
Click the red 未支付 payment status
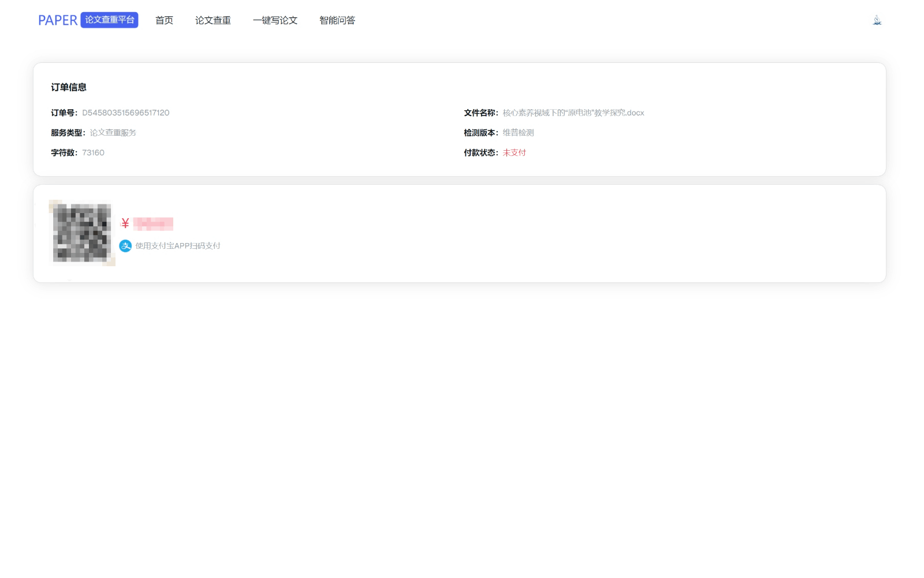[x=514, y=152]
